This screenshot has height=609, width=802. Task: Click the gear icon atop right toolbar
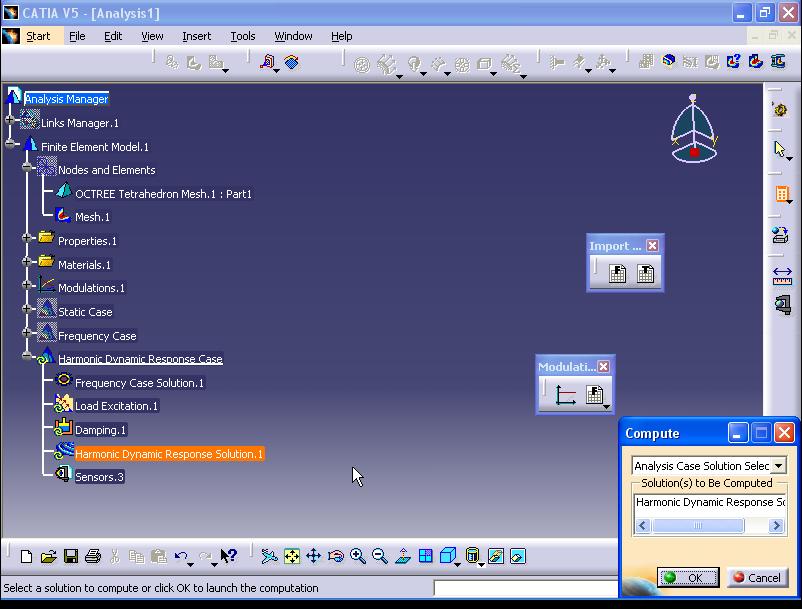point(780,109)
